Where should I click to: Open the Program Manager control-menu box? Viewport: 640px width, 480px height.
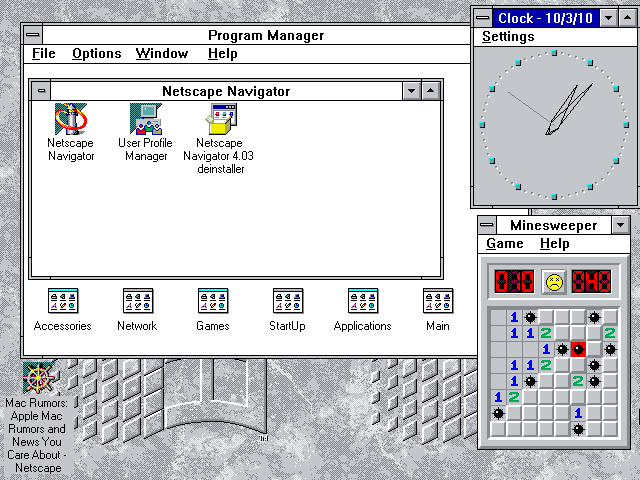(x=33, y=35)
